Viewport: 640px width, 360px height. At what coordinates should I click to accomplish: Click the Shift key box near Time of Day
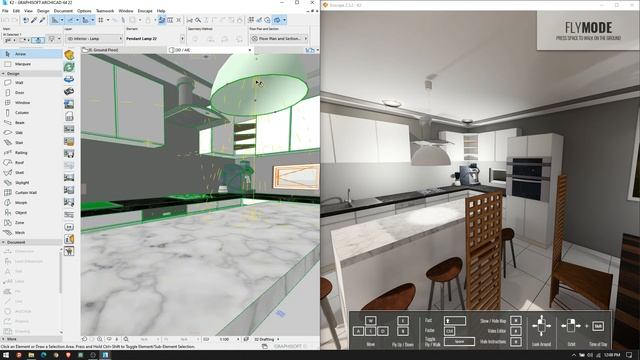tap(598, 326)
